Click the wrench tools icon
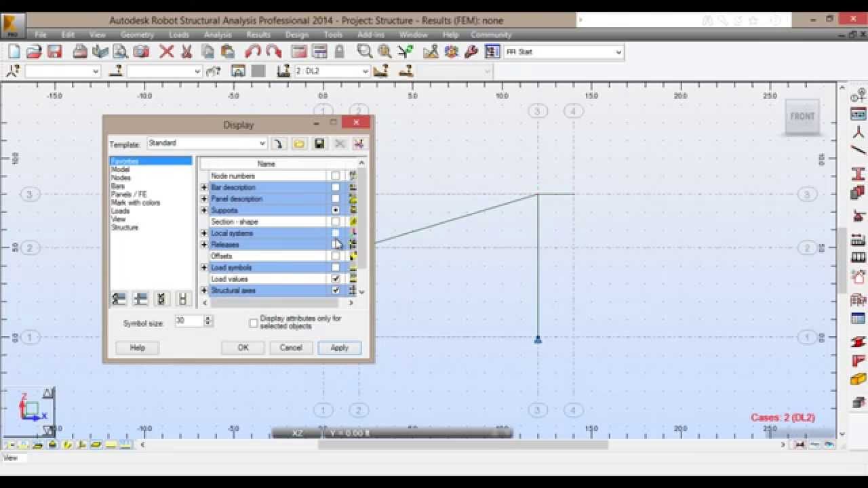The width and height of the screenshot is (868, 488). 471,52
